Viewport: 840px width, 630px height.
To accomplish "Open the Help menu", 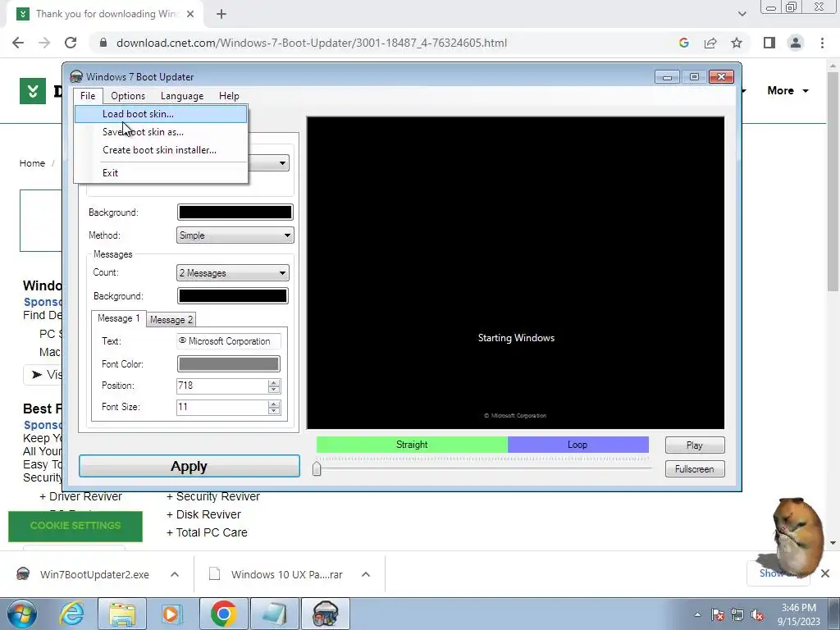I will point(229,96).
